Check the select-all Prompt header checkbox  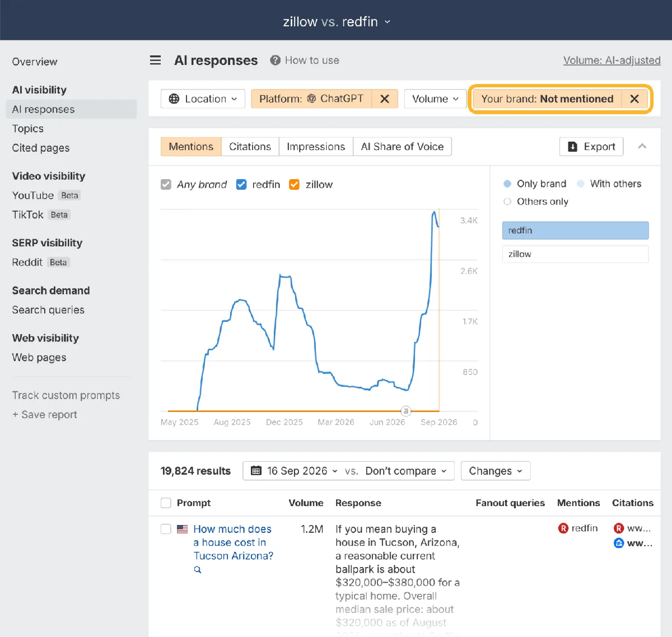click(x=166, y=503)
